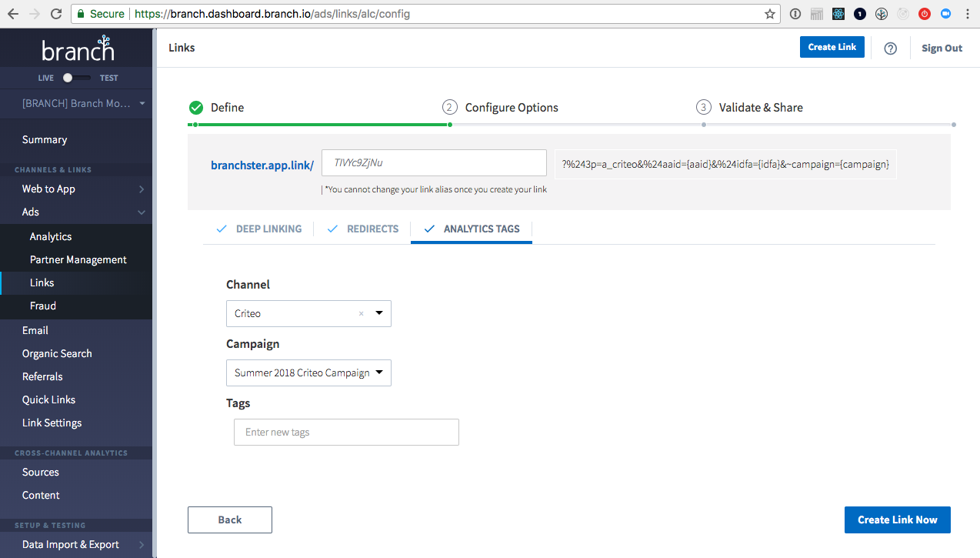Select the Analytics Tags tab
Viewport: 980px width, 558px height.
(472, 229)
